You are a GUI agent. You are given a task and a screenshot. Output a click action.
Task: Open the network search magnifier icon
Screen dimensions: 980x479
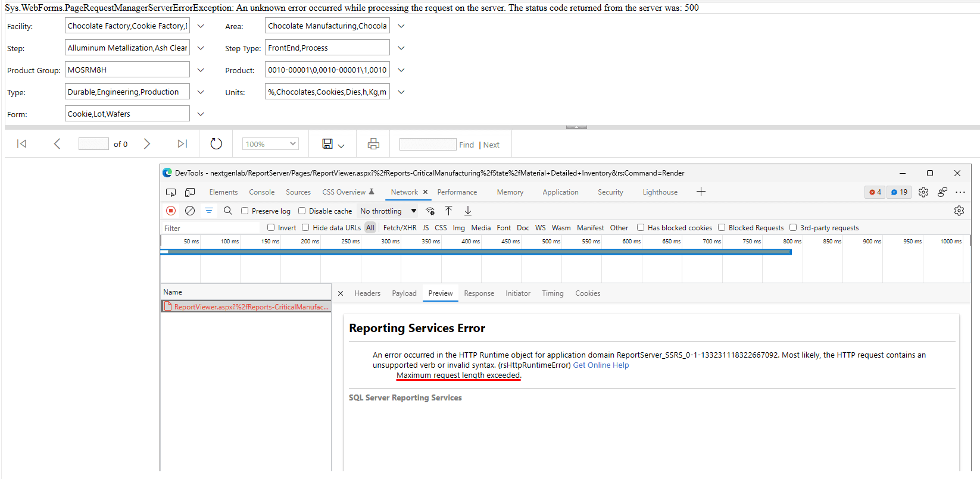228,211
